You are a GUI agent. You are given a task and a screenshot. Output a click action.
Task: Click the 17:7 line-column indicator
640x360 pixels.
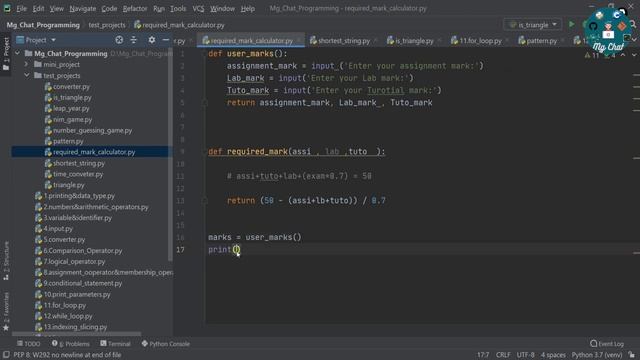click(x=483, y=355)
